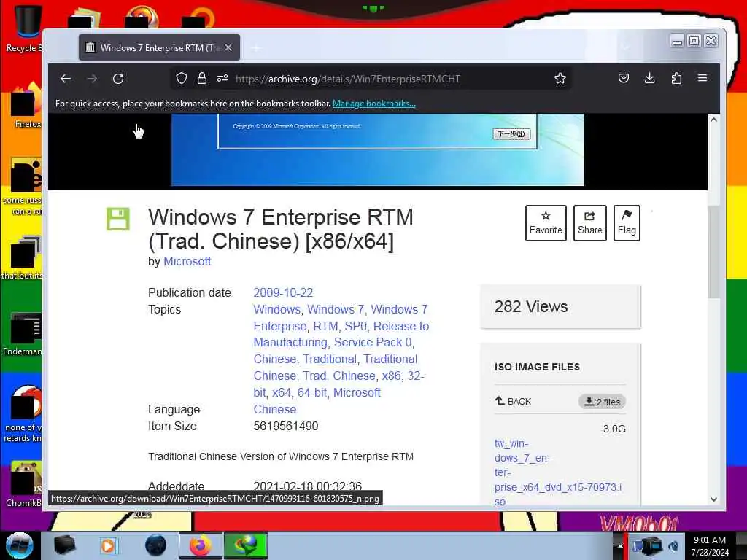Open the Traditional Chinese topic link

click(x=336, y=367)
